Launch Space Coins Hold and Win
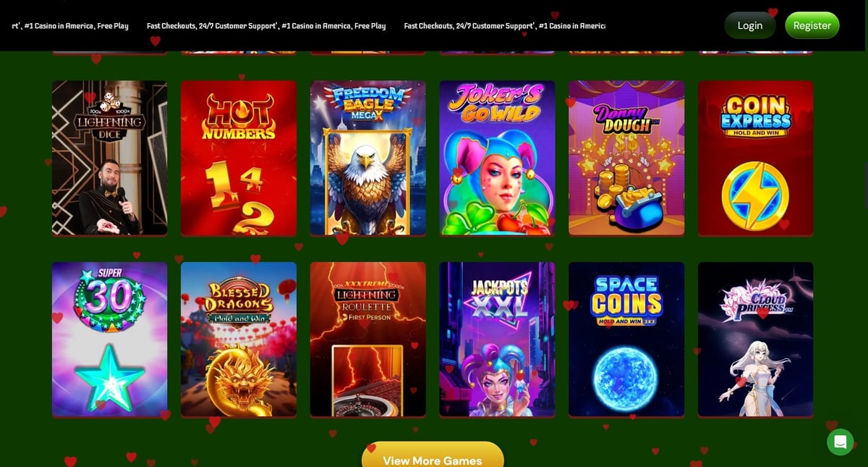Viewport: 868px width, 467px height. tap(626, 339)
